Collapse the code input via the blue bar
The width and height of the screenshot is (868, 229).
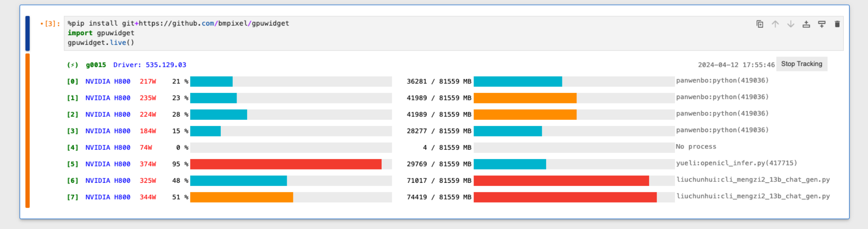tap(27, 33)
